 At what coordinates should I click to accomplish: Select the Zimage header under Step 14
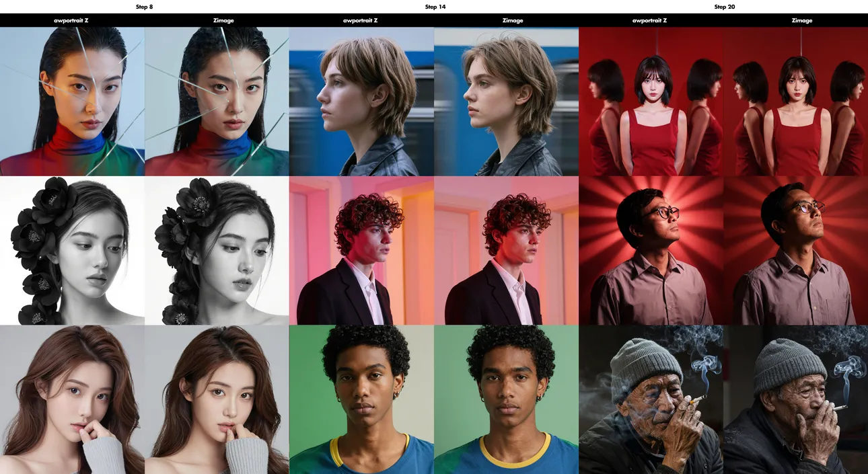coord(513,21)
